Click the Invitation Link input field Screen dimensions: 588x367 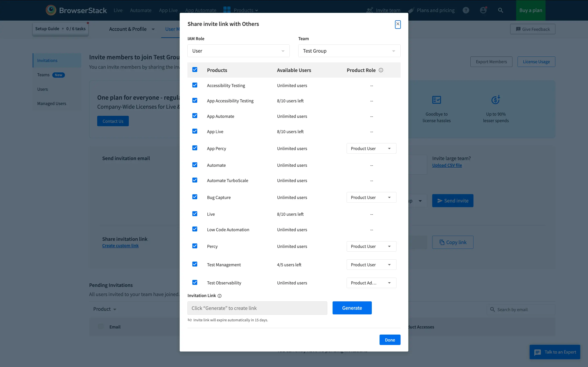point(257,308)
